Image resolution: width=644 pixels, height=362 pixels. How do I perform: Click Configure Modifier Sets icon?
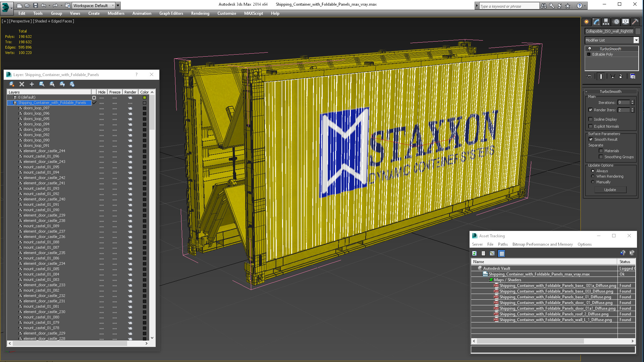click(x=633, y=76)
